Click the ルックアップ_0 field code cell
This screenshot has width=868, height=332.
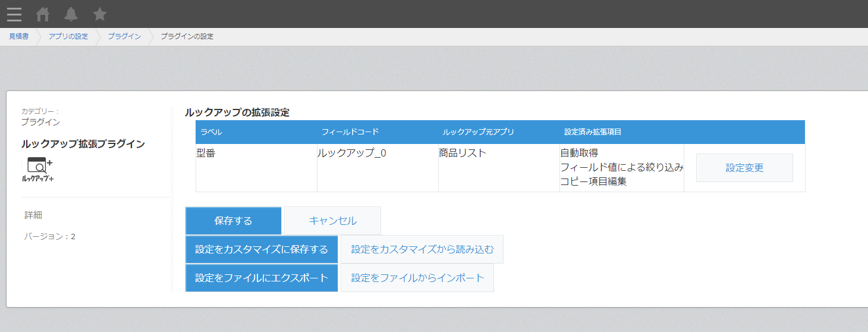pos(378,168)
